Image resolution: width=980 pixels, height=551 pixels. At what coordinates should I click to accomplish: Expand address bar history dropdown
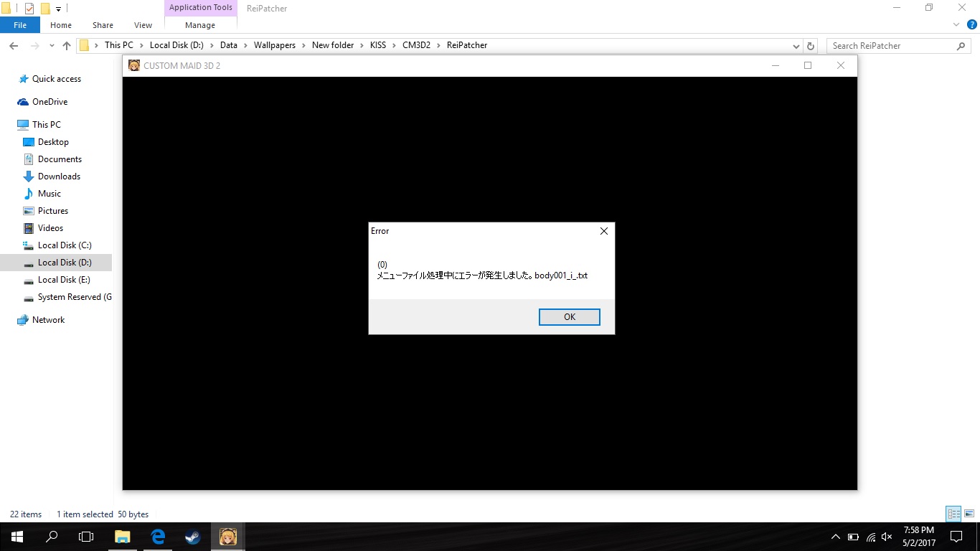[796, 46]
